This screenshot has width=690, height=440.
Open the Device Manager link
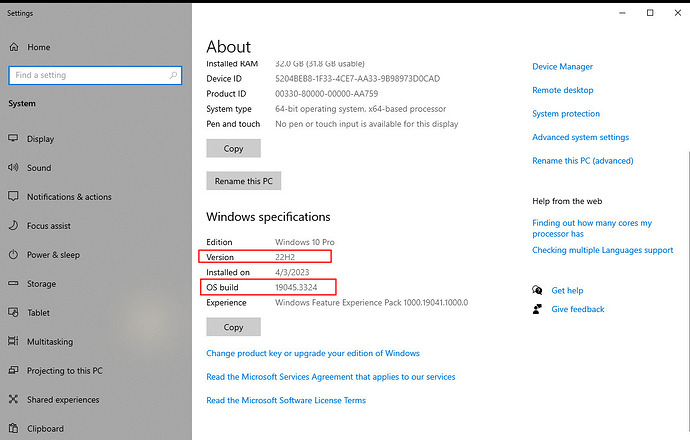tap(562, 66)
